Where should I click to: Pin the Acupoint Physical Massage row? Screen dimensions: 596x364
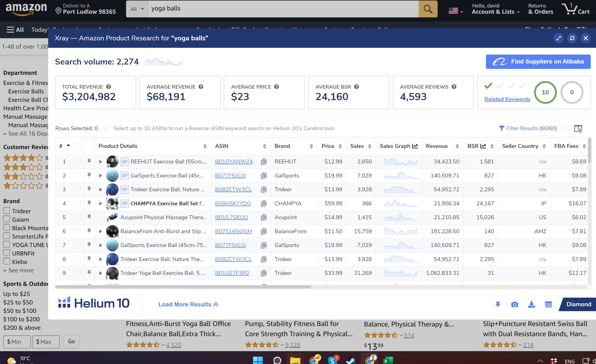(89, 217)
